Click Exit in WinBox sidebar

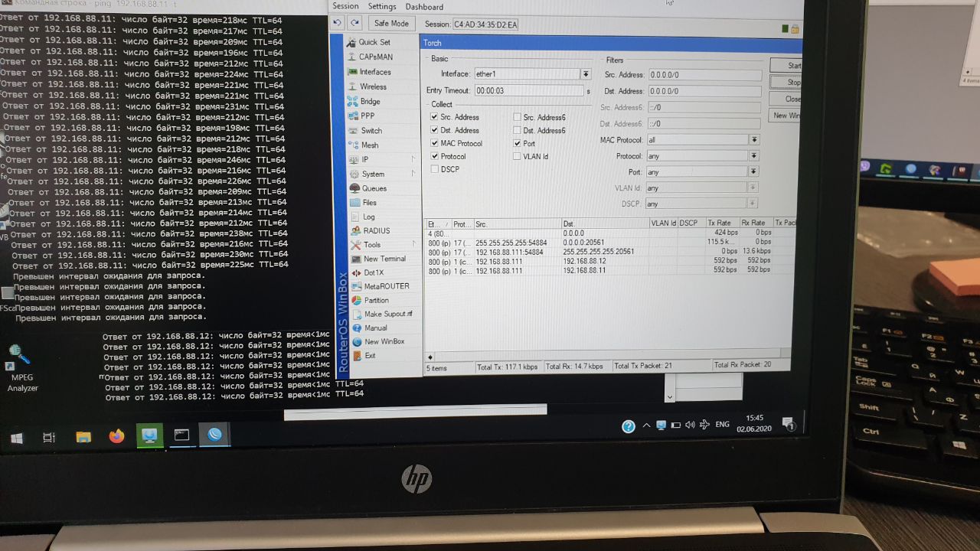[x=370, y=355]
